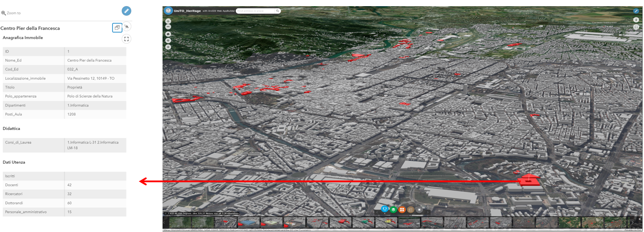The height and width of the screenshot is (232, 644).
Task: Return map to home view
Action: tap(168, 34)
